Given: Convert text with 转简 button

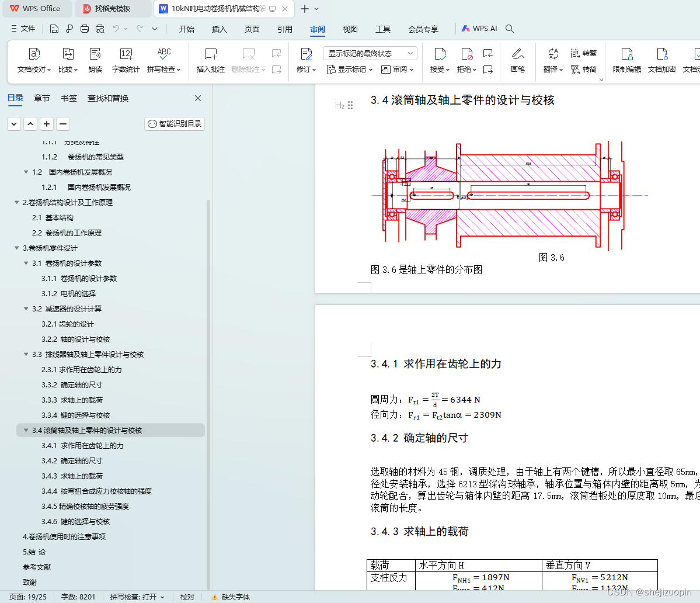Looking at the screenshot, I should click(x=583, y=69).
